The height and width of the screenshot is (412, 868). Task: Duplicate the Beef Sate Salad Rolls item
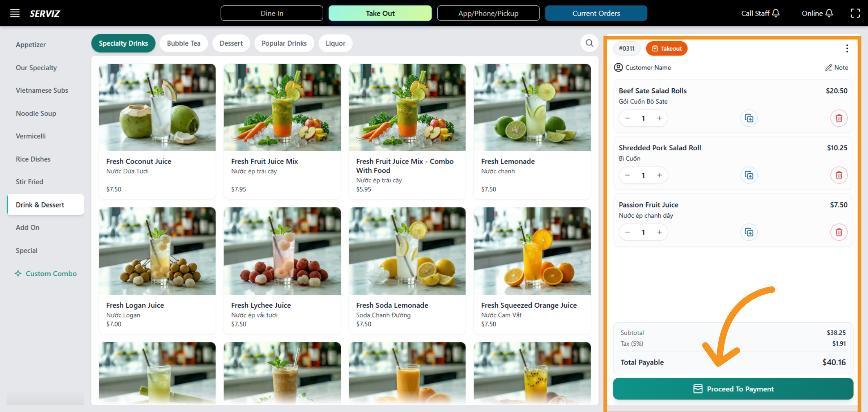(x=749, y=118)
